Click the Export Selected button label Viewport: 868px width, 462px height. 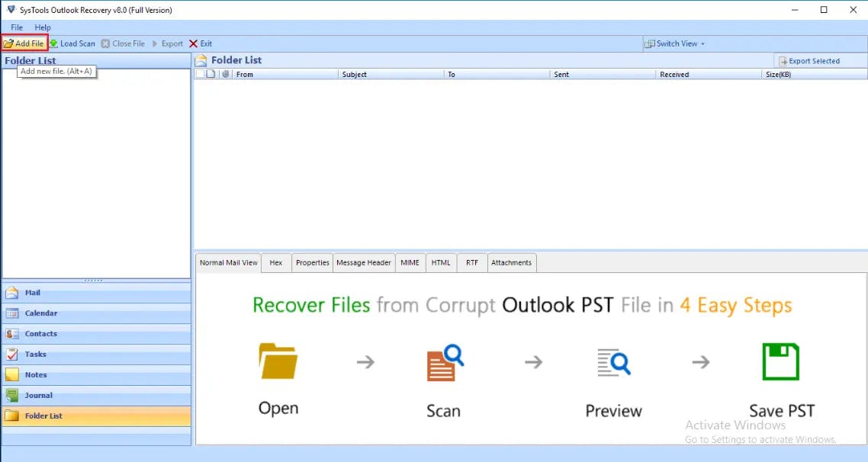[815, 61]
